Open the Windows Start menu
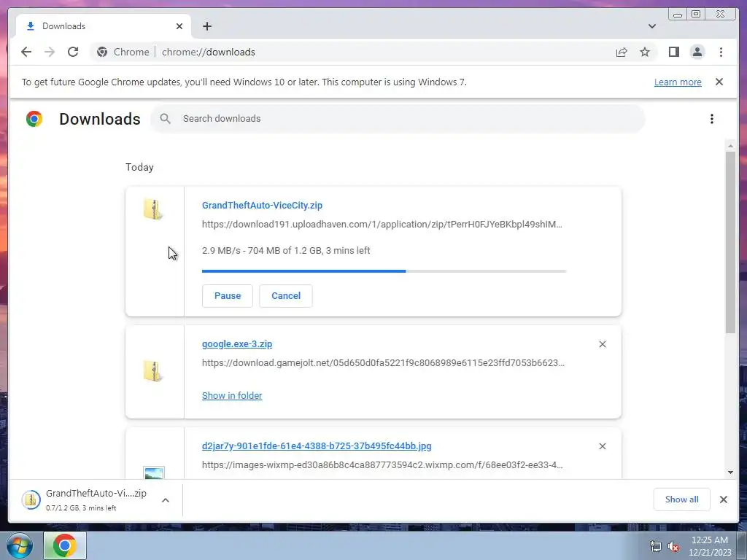Viewport: 747px width, 560px height. click(19, 545)
